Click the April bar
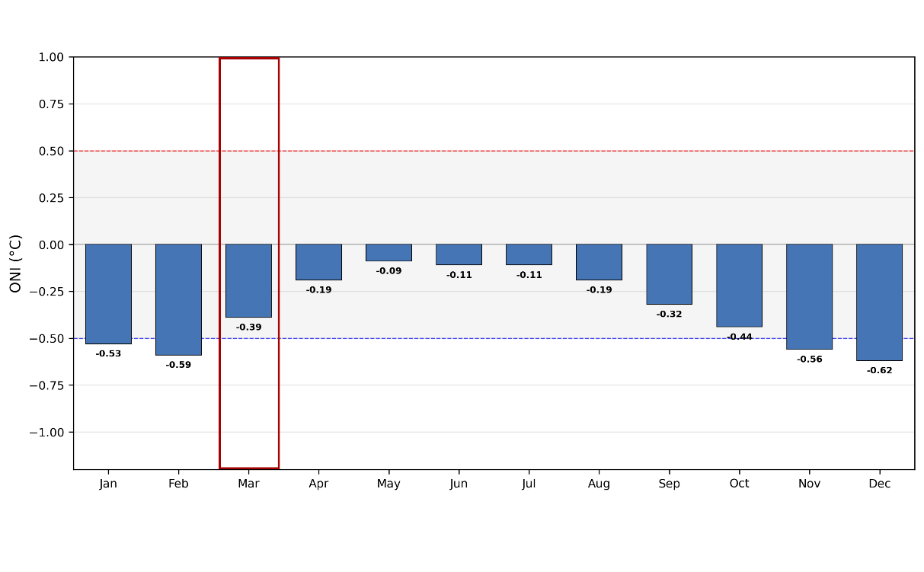924x572 pixels. [318, 262]
